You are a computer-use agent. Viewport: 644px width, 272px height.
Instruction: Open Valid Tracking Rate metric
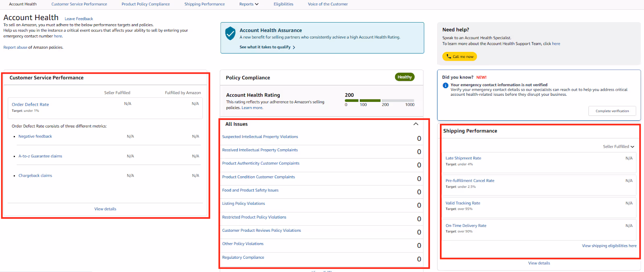[463, 203]
